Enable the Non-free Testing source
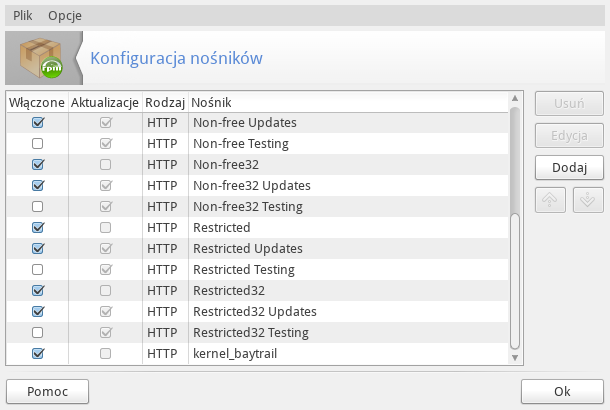 (38, 144)
